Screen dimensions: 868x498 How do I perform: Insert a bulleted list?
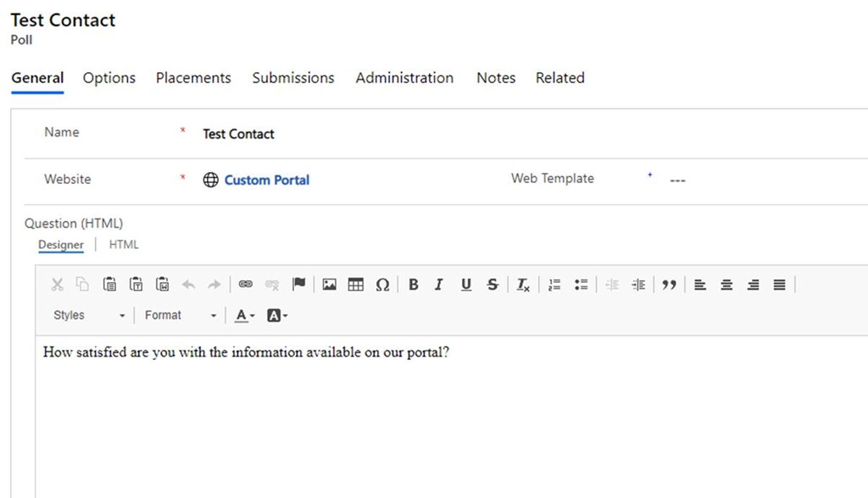tap(581, 285)
